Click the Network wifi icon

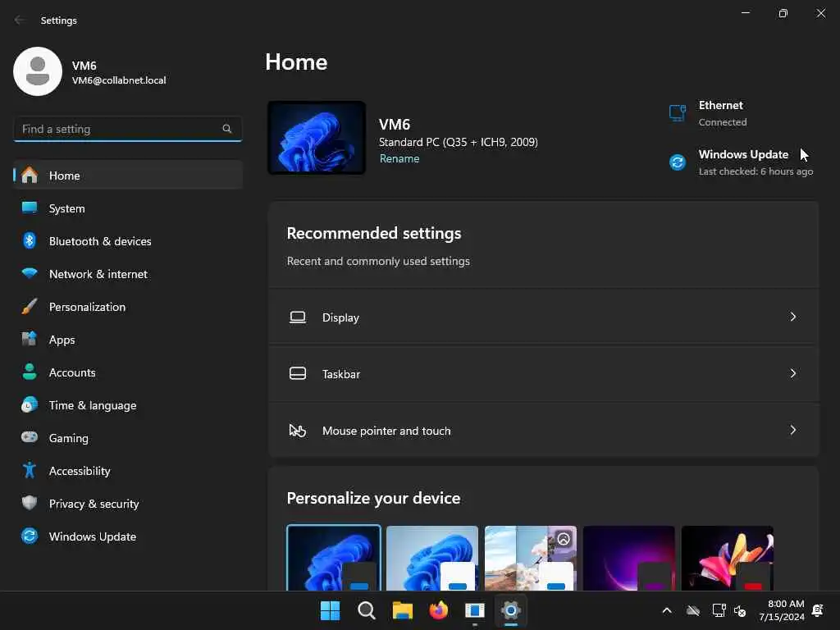[30, 273]
